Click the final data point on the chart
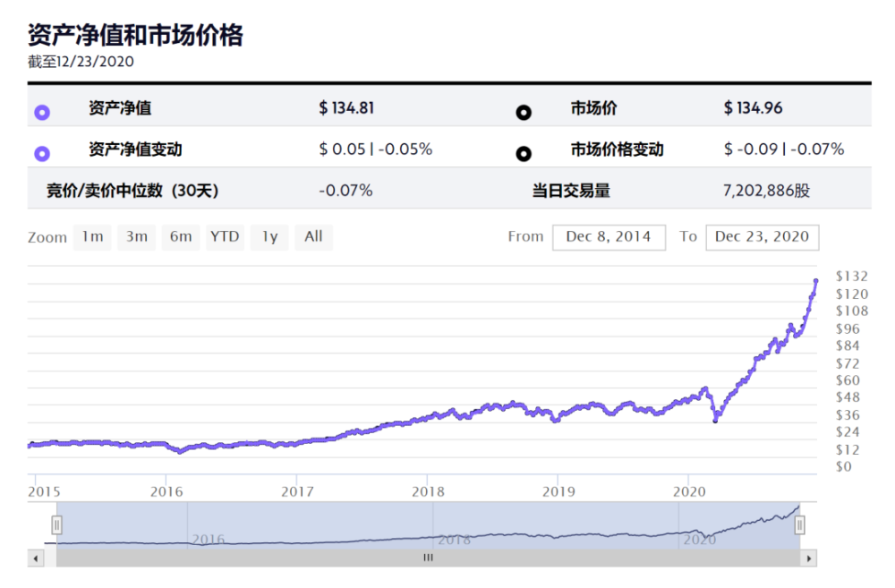This screenshot has width=895, height=588. pos(816,281)
